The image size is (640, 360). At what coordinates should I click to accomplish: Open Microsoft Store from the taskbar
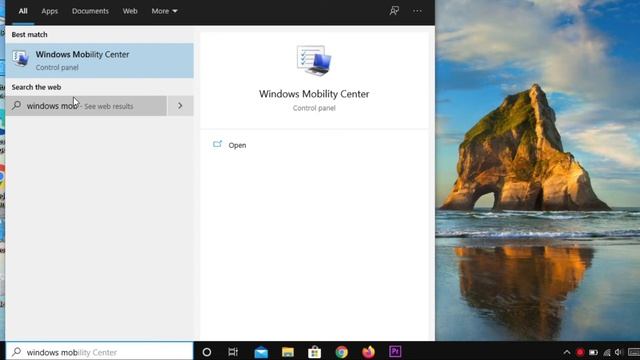(314, 352)
